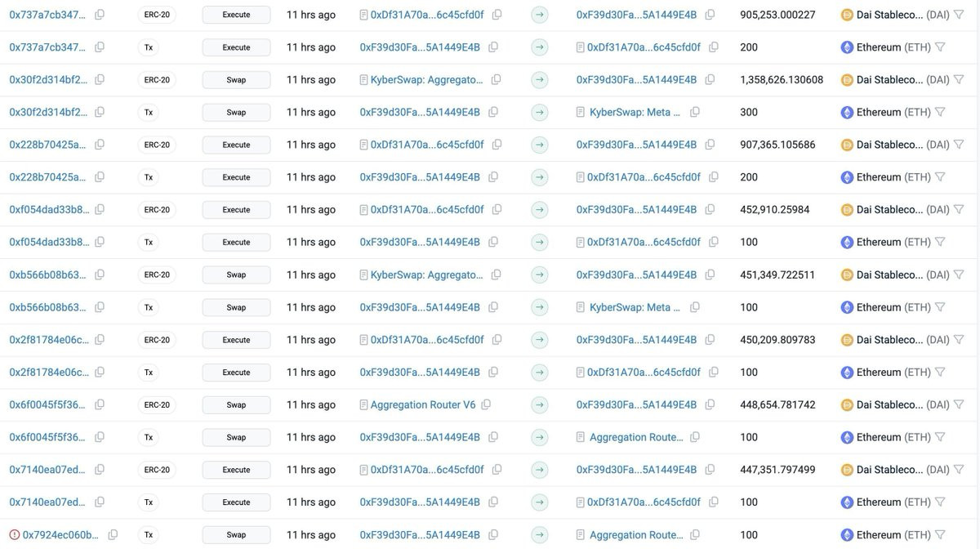This screenshot has width=980, height=549.
Task: Click the arrow icon in the 1,358,626.130608 row
Action: [x=539, y=80]
